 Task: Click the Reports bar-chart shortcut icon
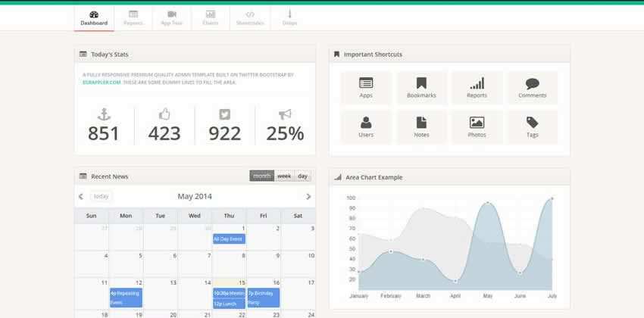click(477, 83)
